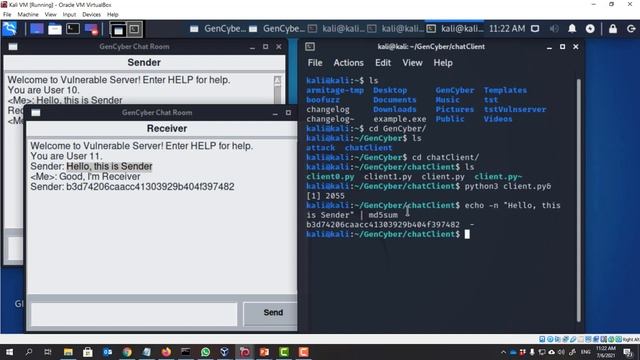Open the VirtualBox Input menu
Screen dimensions: 640x360
tap(69, 14)
